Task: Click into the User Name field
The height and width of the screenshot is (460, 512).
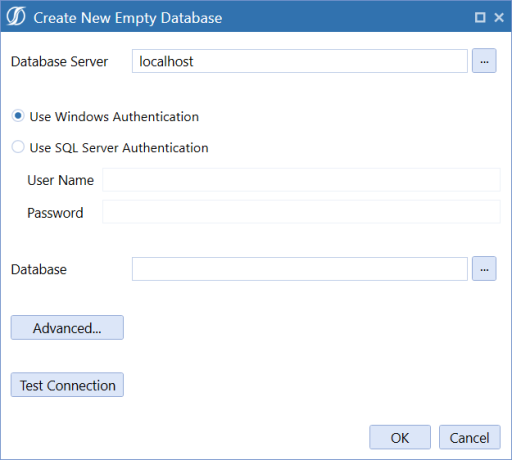Action: (x=301, y=180)
